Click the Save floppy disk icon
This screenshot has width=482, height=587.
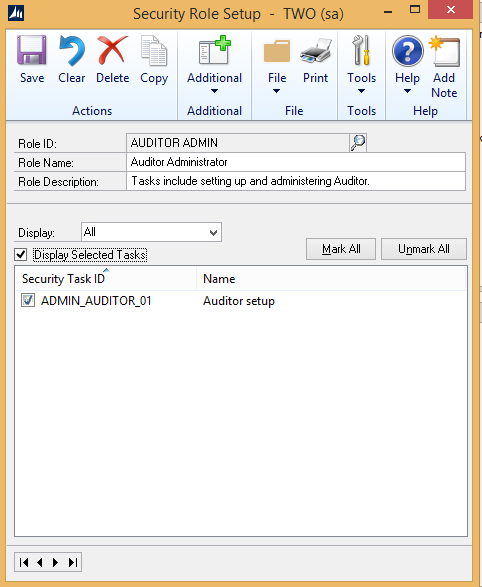click(32, 51)
